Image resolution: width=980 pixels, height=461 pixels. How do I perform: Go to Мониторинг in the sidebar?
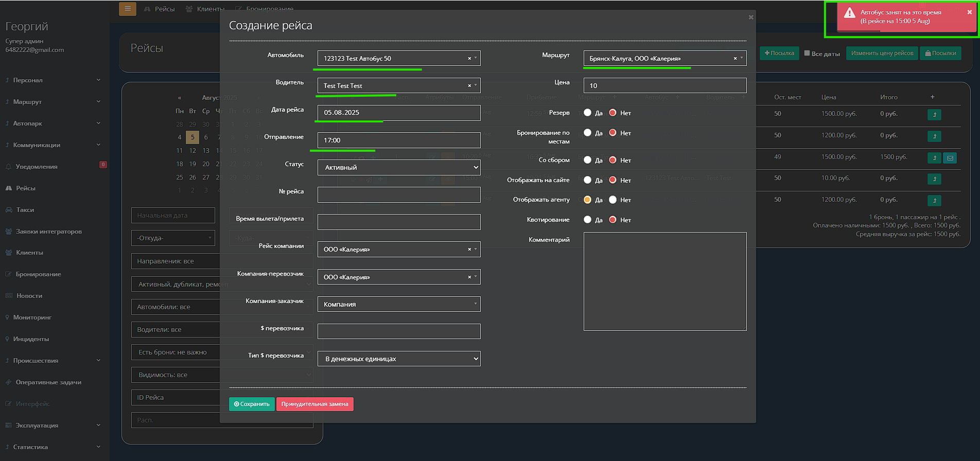[x=32, y=317]
